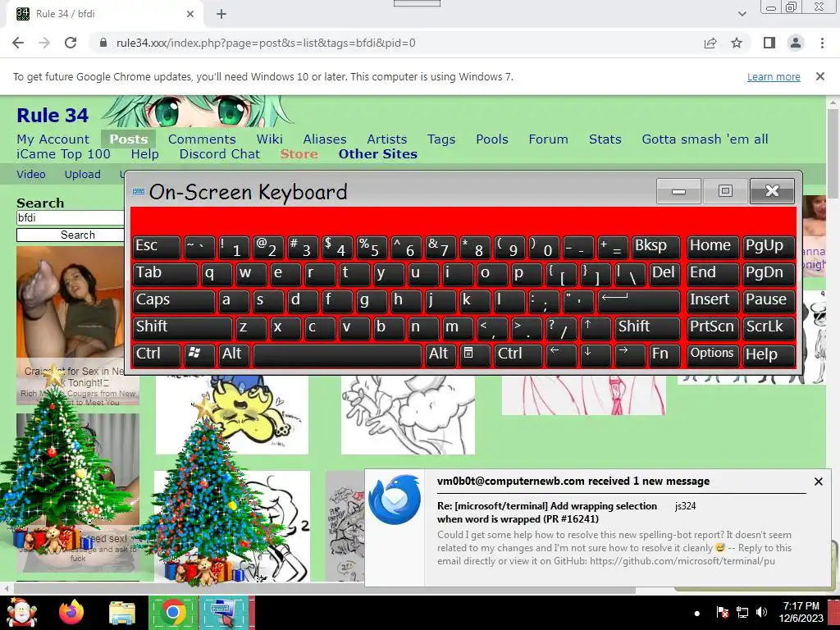Select the Rule 34 / bfdi browser tab
This screenshot has width=840, height=630.
pyautogui.click(x=104, y=14)
